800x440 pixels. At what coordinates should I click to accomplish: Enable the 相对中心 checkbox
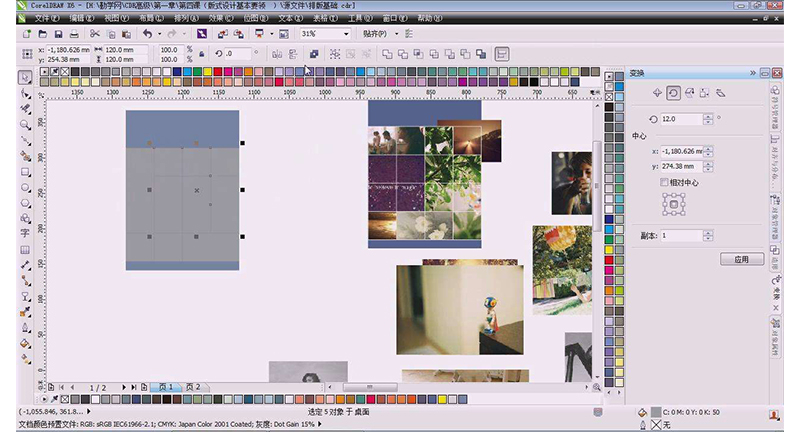[664, 183]
